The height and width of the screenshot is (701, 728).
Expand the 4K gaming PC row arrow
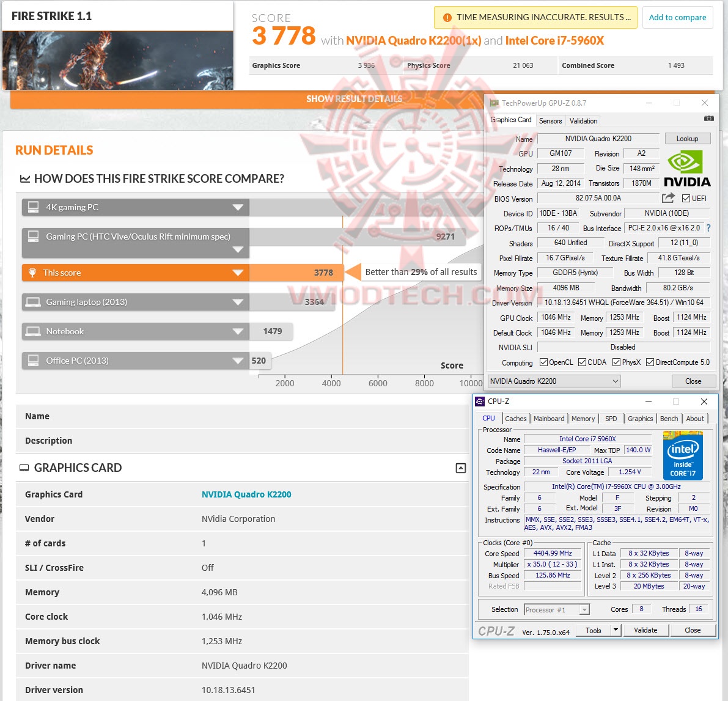pyautogui.click(x=238, y=208)
